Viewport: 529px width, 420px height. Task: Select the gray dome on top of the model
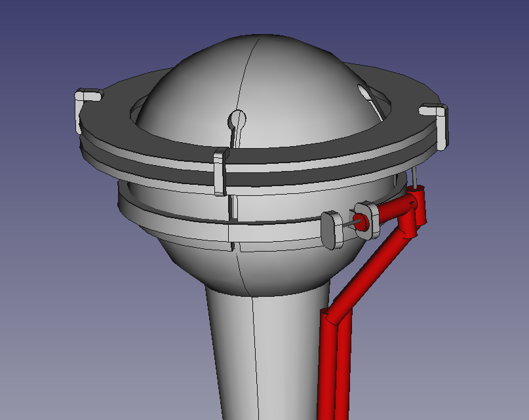260,91
